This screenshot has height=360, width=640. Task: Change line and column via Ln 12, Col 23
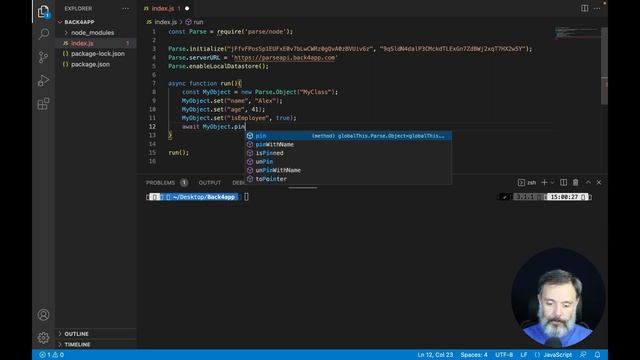pyautogui.click(x=435, y=355)
